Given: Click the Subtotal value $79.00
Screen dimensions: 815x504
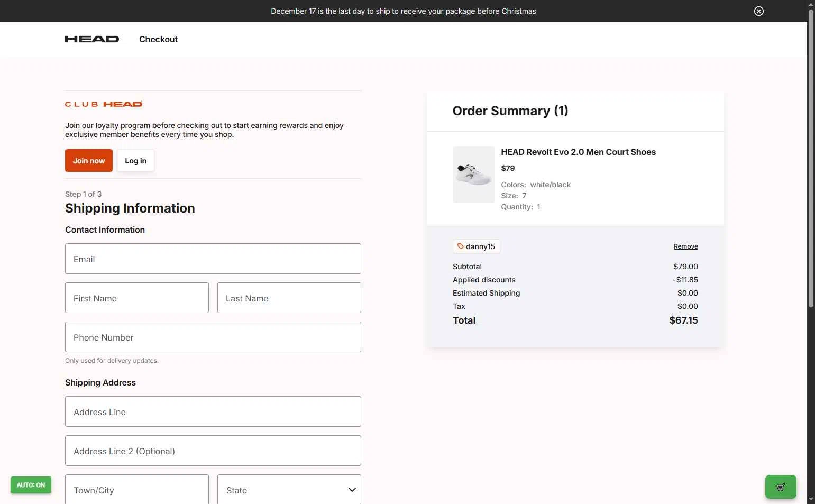Looking at the screenshot, I should point(685,267).
